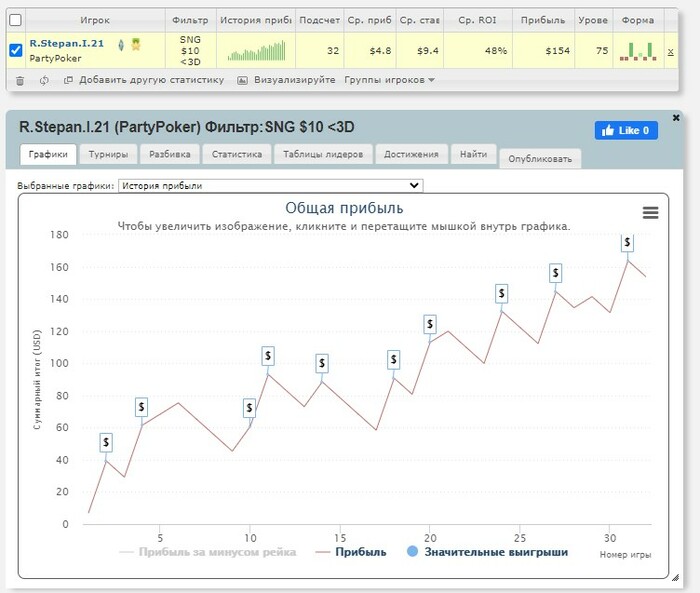Open the profit history sparkline thumbnail
The image size is (700, 593).
click(x=256, y=50)
